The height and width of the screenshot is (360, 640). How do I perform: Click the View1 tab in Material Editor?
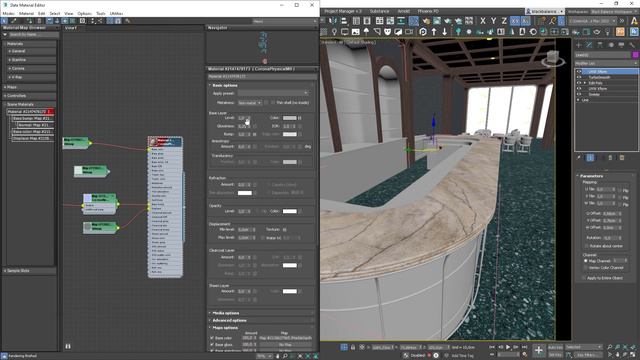(71, 28)
